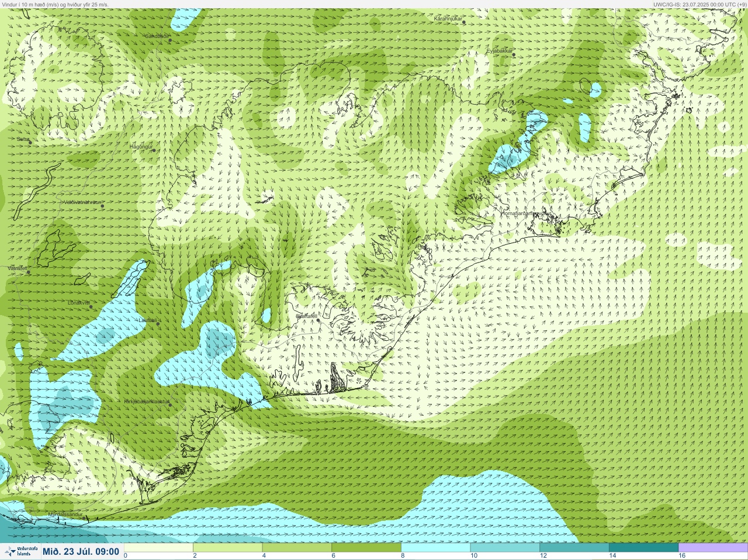Click the legend tick value 16
The width and height of the screenshot is (748, 560).
pyautogui.click(x=682, y=556)
